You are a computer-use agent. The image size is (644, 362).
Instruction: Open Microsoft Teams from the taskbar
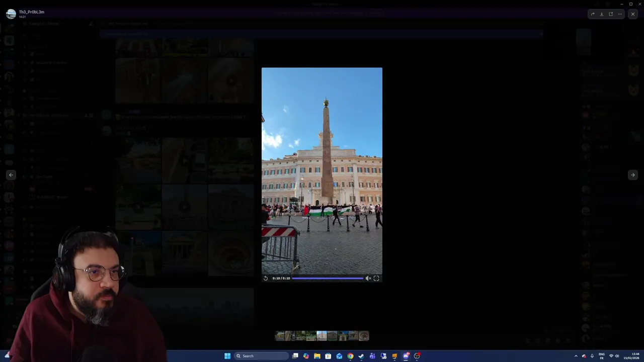[372, 356]
